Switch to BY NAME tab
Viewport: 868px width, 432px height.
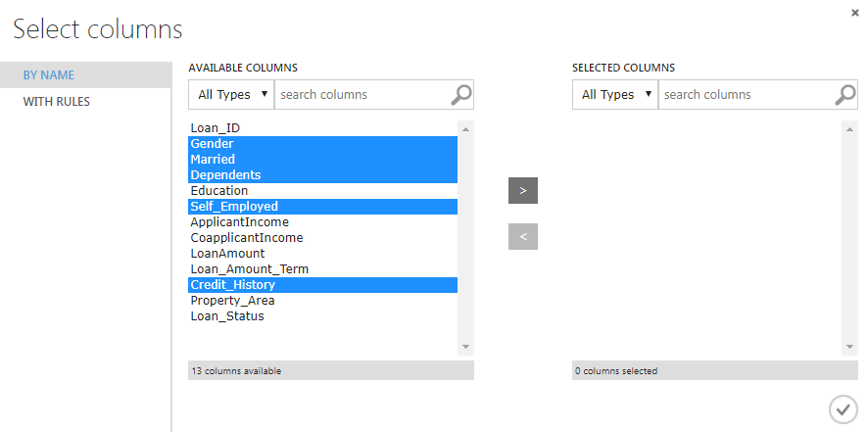[85, 75]
